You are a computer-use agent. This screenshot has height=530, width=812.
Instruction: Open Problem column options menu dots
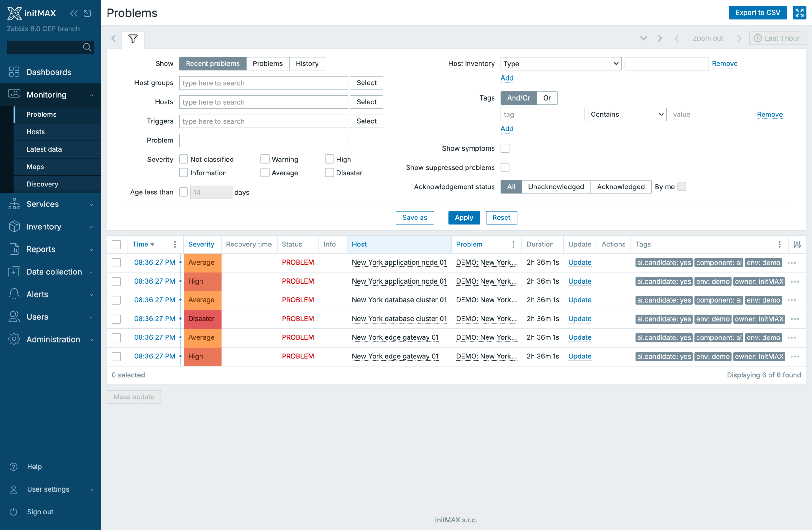pos(513,244)
